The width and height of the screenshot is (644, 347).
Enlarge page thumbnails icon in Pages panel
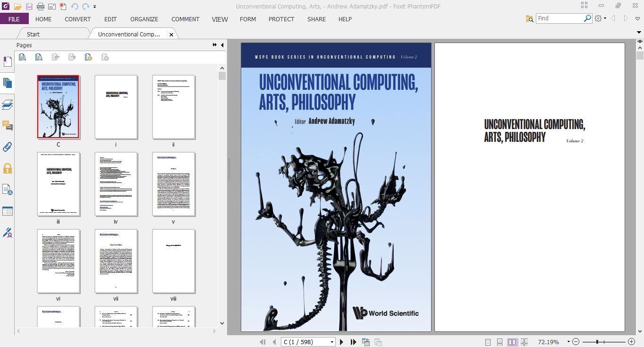tap(22, 57)
